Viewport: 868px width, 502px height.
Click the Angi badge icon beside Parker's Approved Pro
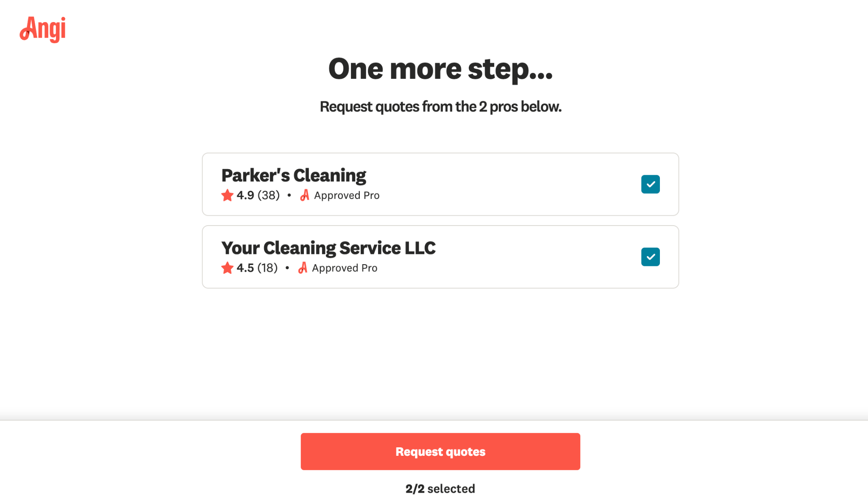pyautogui.click(x=305, y=195)
